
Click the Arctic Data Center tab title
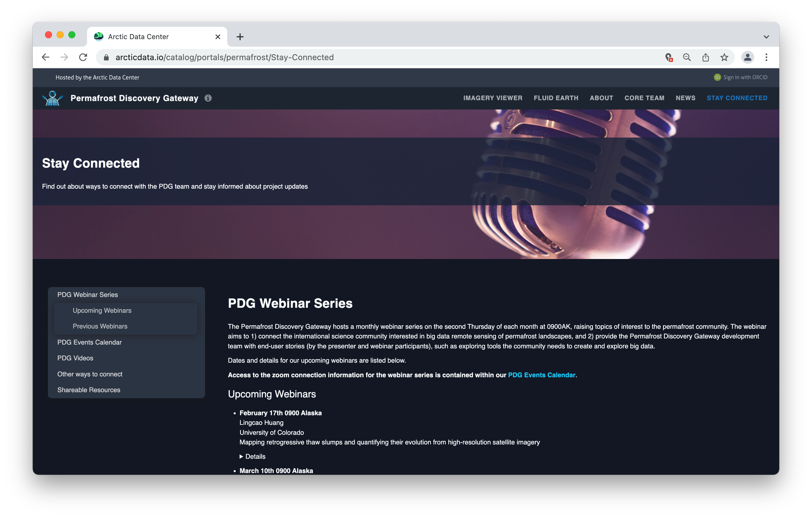tap(138, 37)
